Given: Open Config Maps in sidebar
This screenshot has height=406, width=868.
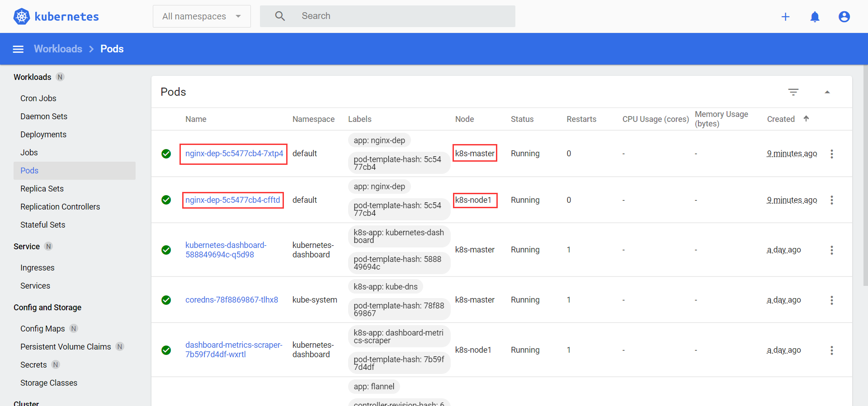Looking at the screenshot, I should [x=42, y=329].
